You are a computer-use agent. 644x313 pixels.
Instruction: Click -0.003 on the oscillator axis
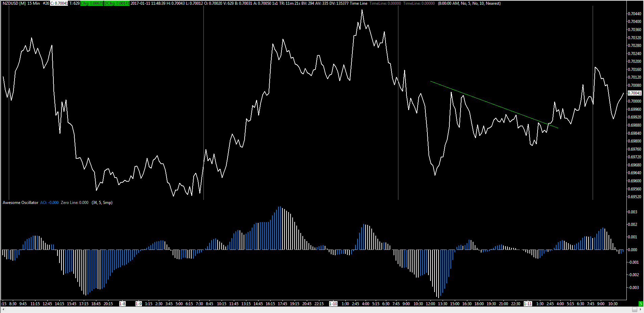tap(633, 288)
